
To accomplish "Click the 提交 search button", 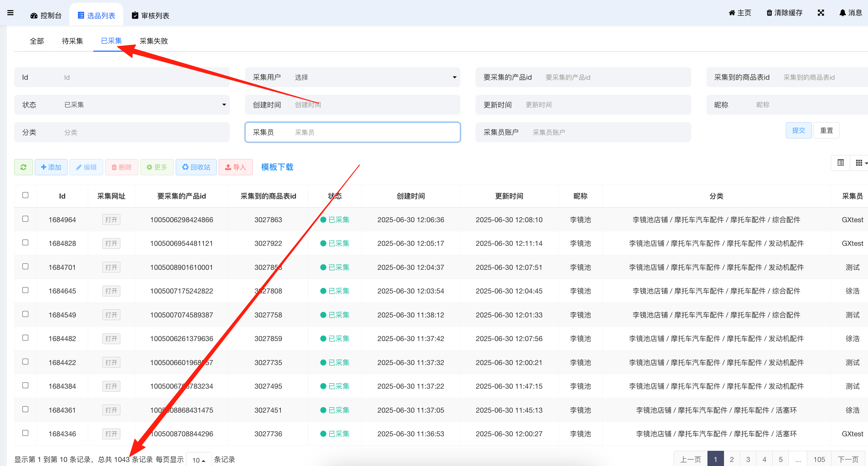I will click(798, 130).
